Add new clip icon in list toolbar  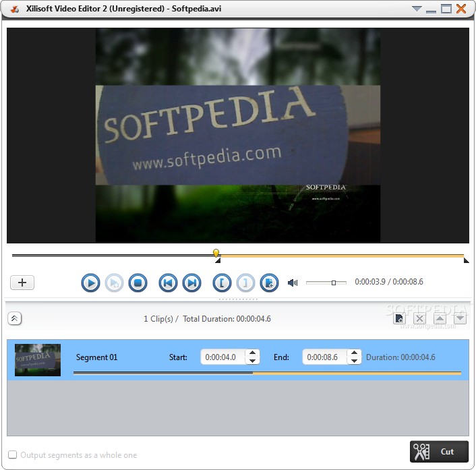[399, 318]
